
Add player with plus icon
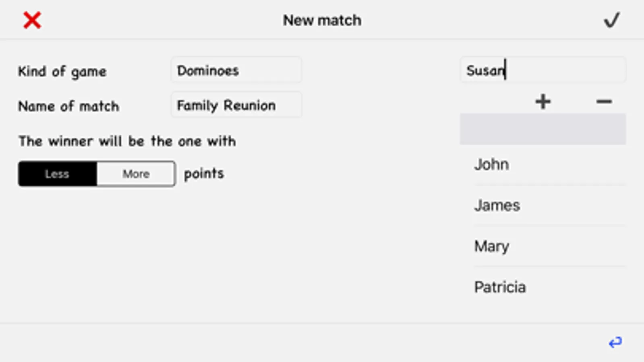(x=543, y=101)
